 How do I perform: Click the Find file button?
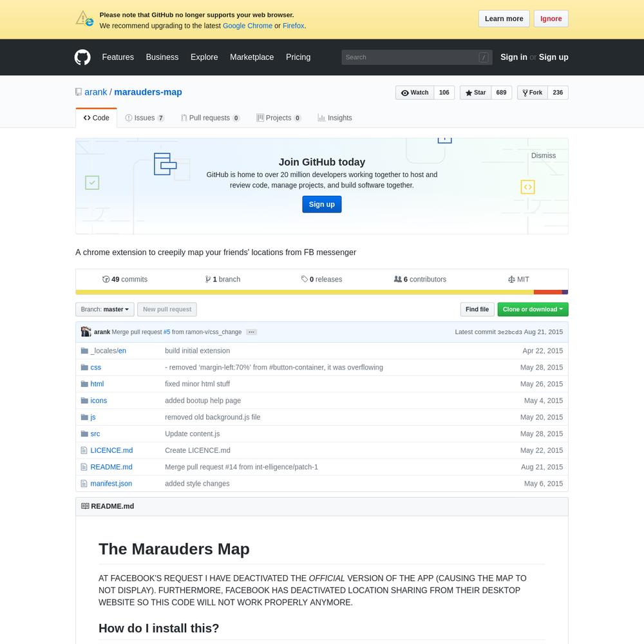477,309
